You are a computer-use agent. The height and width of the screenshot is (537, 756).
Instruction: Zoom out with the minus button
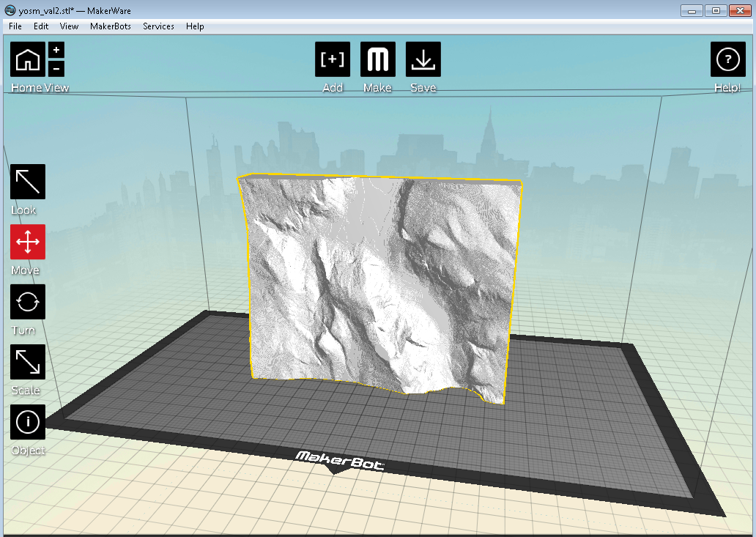pyautogui.click(x=56, y=68)
